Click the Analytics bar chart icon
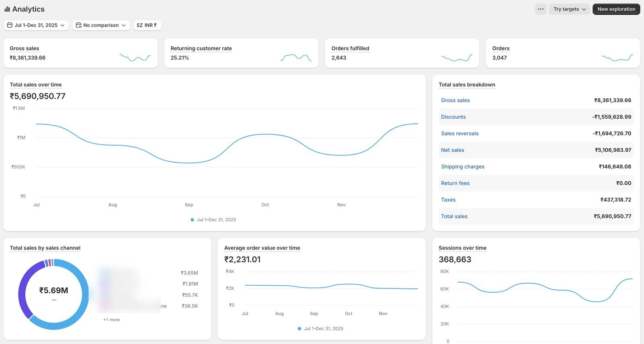 (x=7, y=9)
